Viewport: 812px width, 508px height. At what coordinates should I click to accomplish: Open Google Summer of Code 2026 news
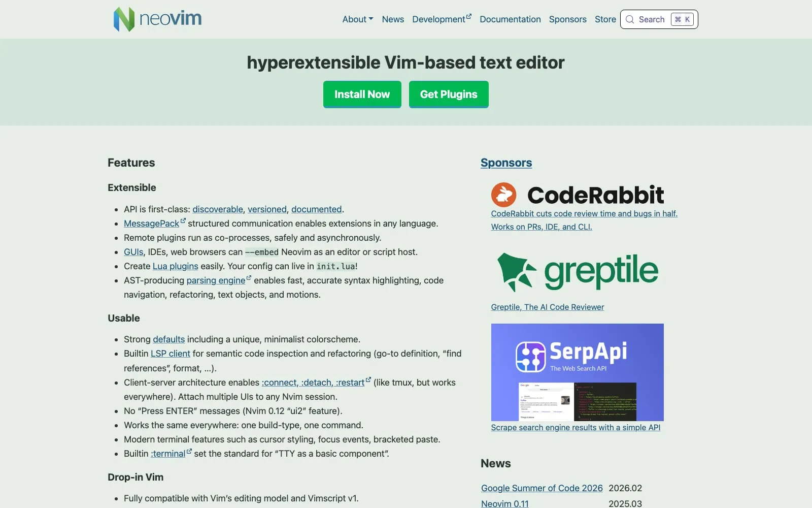pyautogui.click(x=542, y=488)
